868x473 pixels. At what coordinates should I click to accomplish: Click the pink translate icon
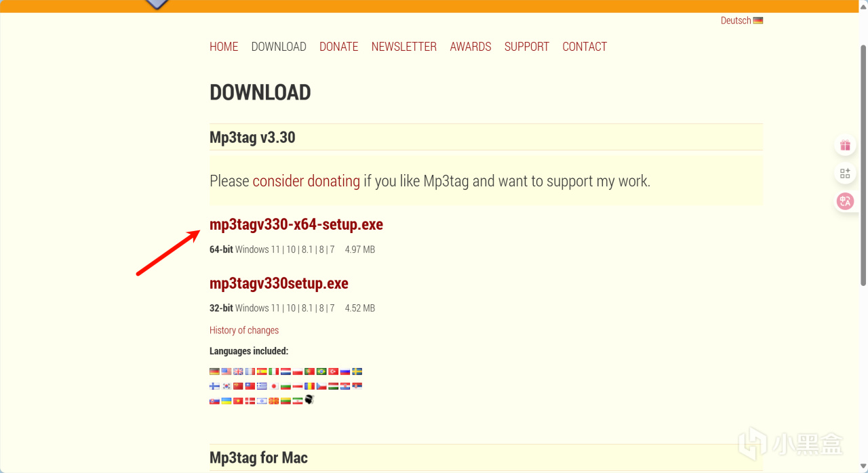pos(845,201)
